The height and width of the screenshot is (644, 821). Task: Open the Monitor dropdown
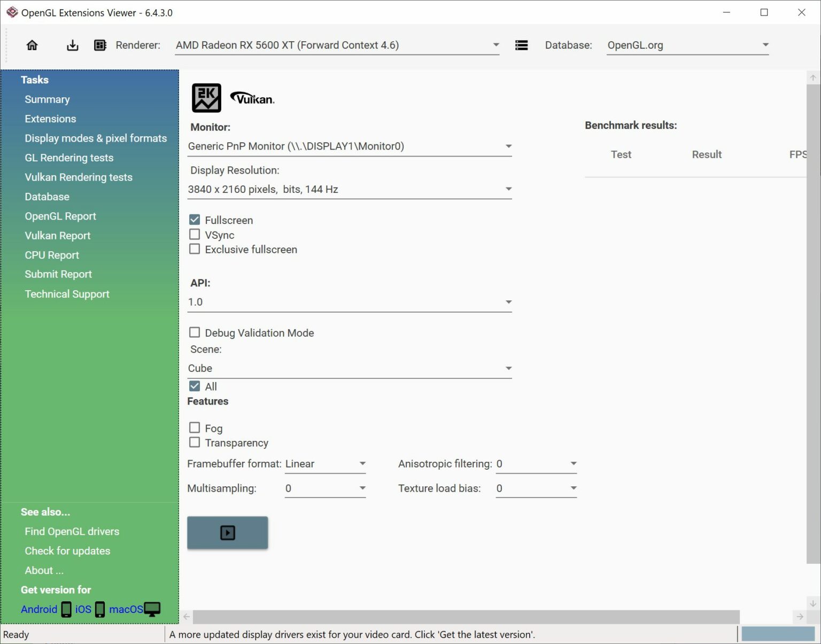350,146
